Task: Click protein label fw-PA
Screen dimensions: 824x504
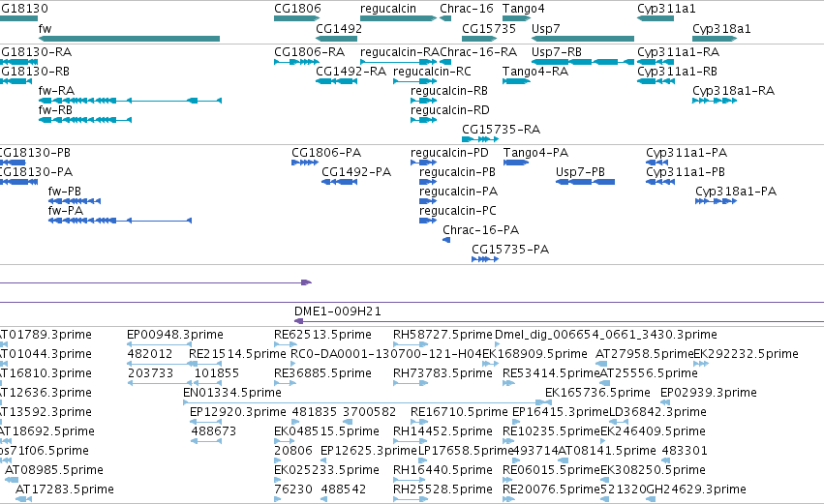Action: pos(66,211)
